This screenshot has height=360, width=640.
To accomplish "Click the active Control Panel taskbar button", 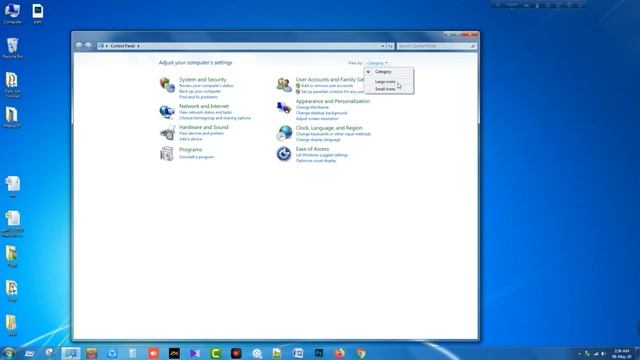I will coord(71,353).
